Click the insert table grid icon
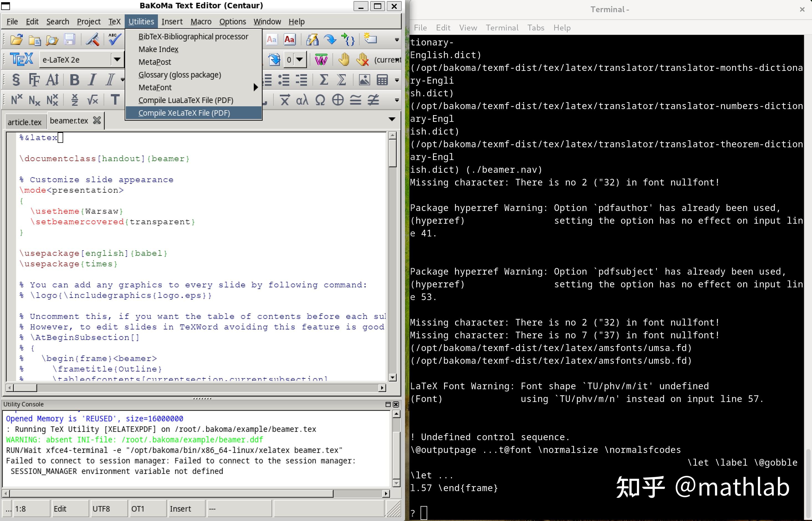 382,80
